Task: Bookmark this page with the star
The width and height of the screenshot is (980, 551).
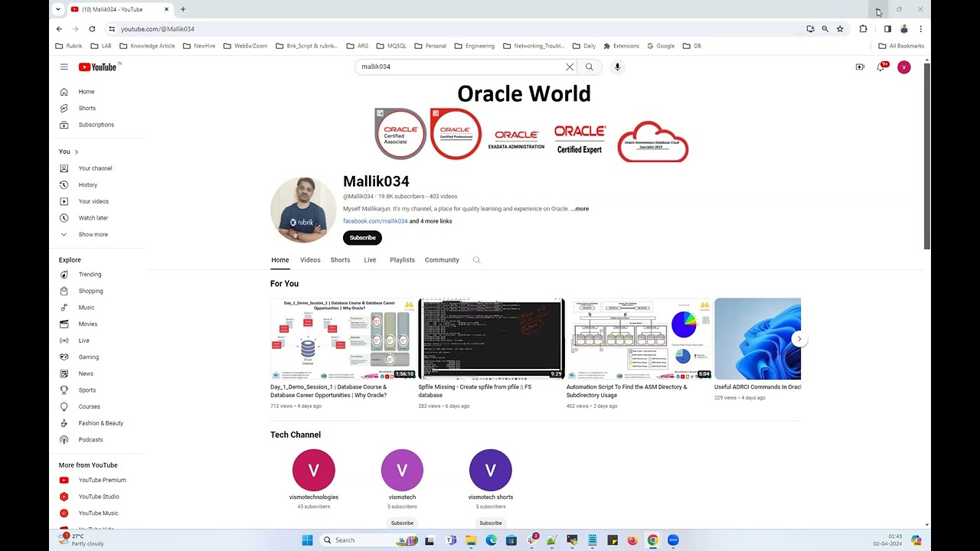Action: click(x=840, y=29)
